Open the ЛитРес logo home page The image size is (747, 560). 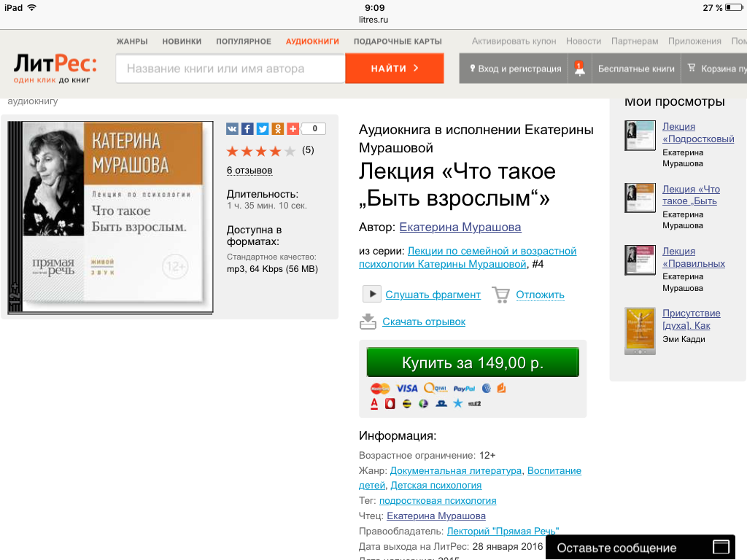(55, 68)
